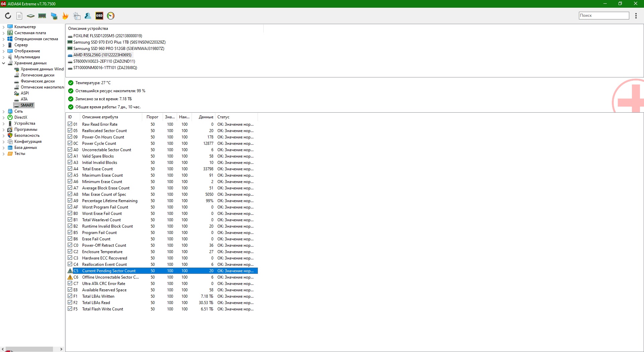Collapse the Хранение данных tree node
644x352 pixels.
pos(4,63)
